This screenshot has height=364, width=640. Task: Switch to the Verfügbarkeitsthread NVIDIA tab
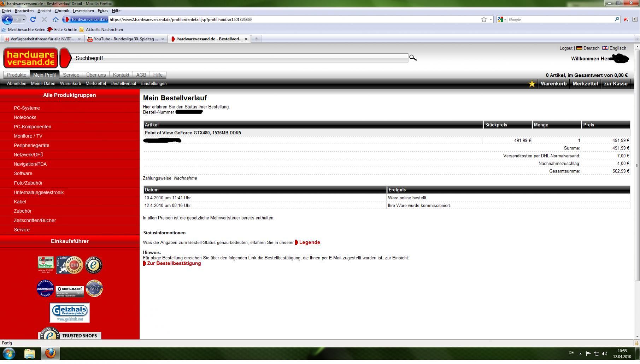[43, 39]
